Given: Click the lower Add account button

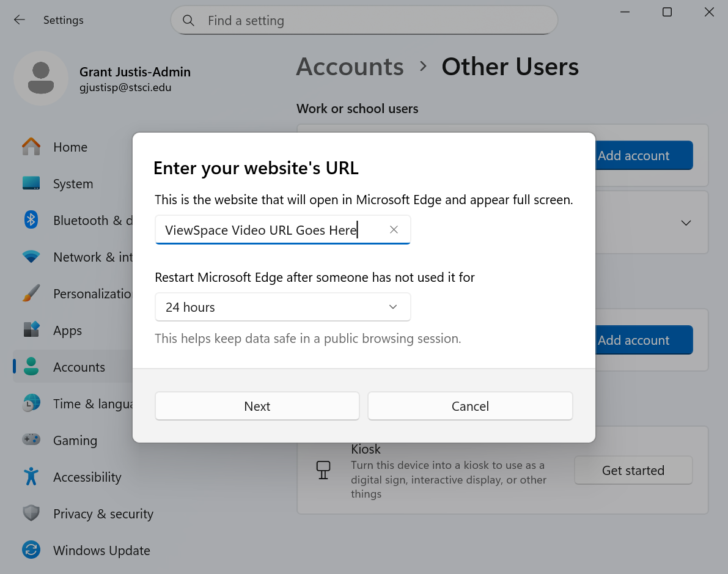Looking at the screenshot, I should pos(644,340).
